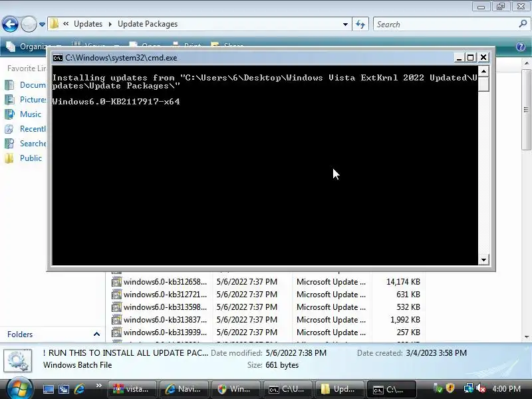Select the Update Packages breadcrumb
The image size is (532, 399).
[148, 24]
